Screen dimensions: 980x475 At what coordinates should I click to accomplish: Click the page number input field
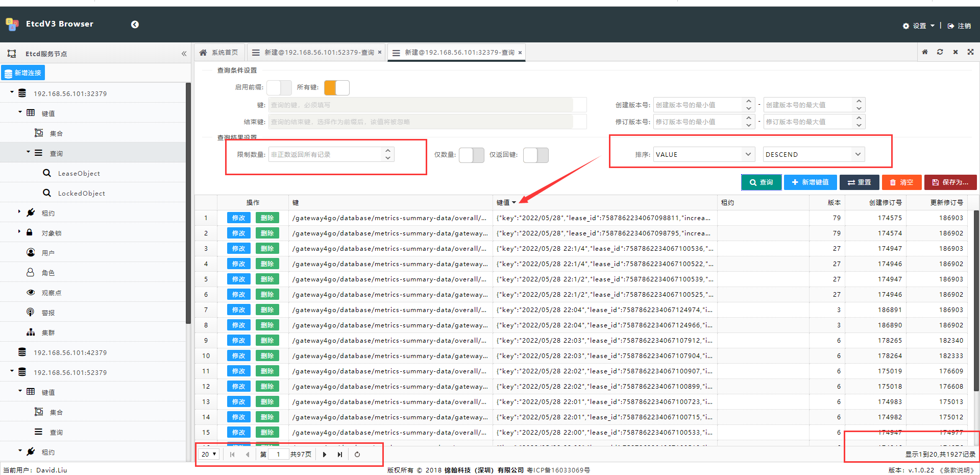[279, 454]
